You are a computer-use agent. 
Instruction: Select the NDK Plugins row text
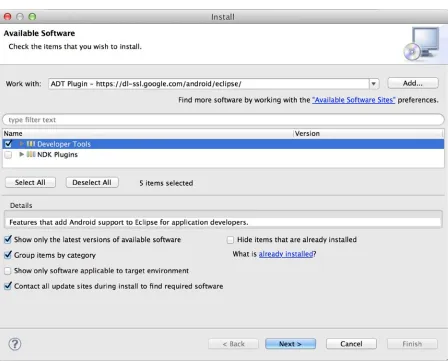[57, 155]
